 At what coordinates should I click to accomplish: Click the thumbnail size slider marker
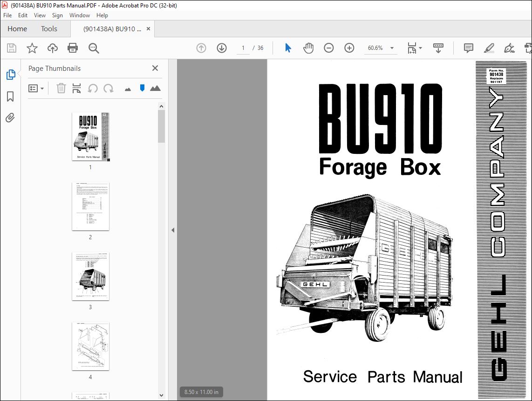pos(142,88)
